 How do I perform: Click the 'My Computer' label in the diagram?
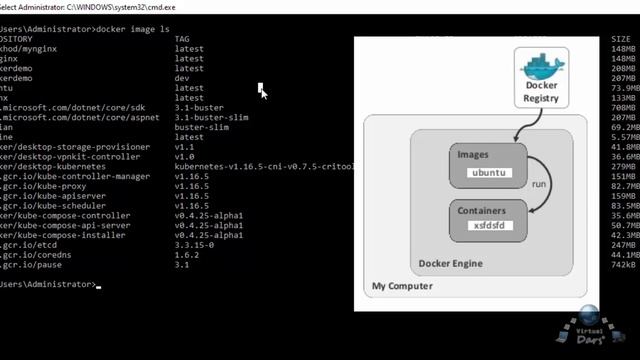(x=402, y=286)
